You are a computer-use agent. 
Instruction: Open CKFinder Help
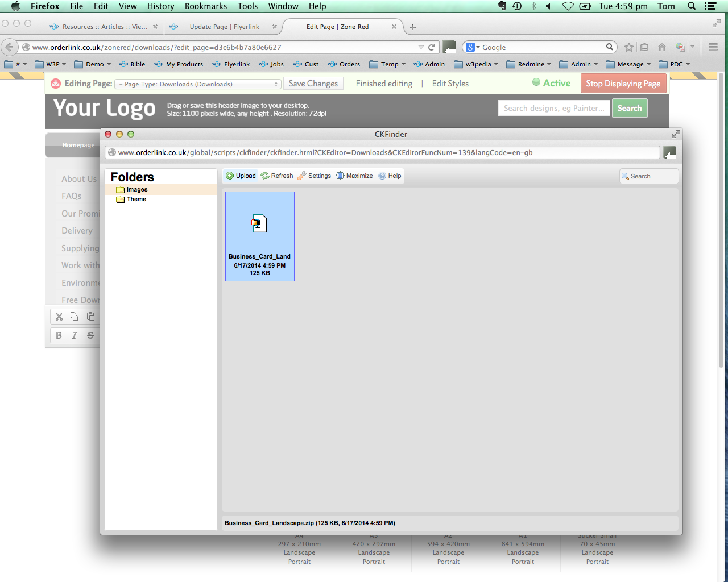tap(390, 176)
